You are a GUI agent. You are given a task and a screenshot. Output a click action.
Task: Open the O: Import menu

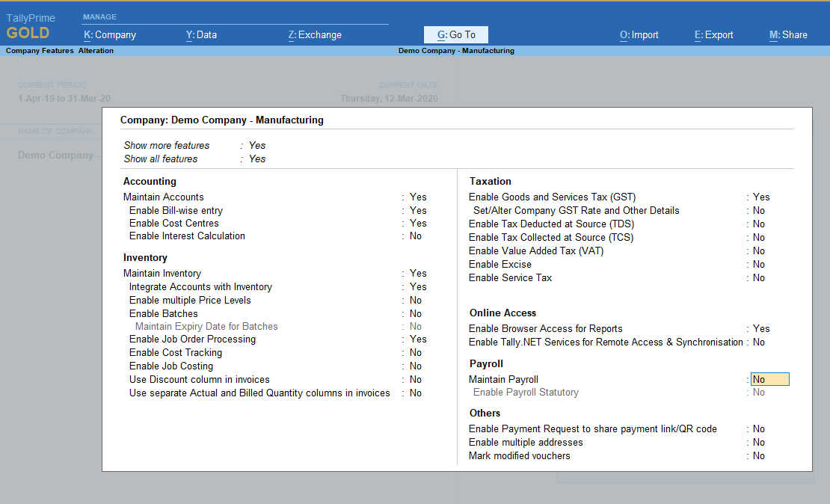coord(639,34)
